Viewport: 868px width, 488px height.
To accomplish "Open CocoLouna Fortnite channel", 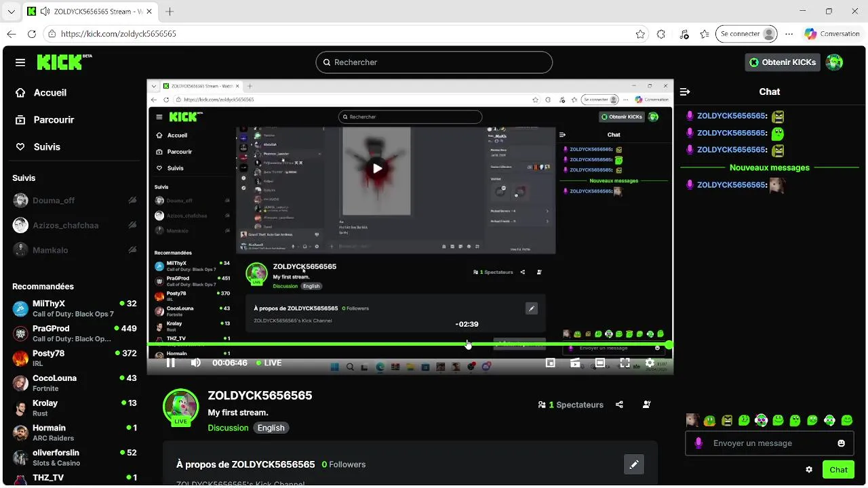I will point(75,383).
